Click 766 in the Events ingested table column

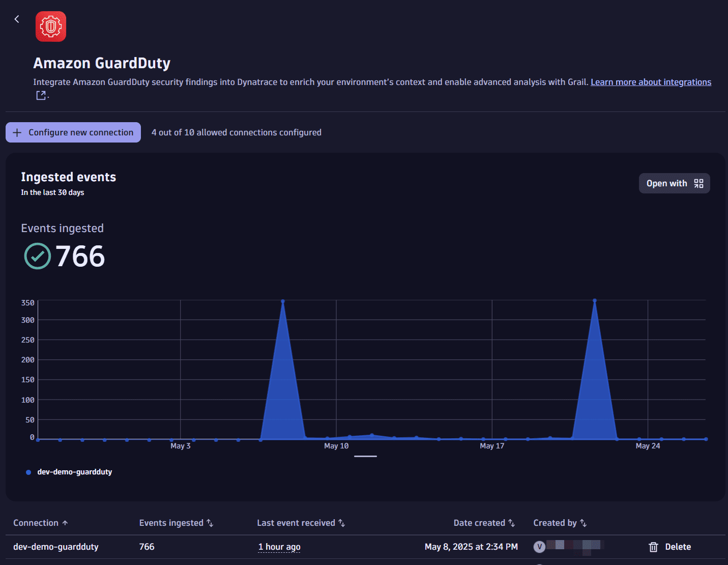click(147, 547)
